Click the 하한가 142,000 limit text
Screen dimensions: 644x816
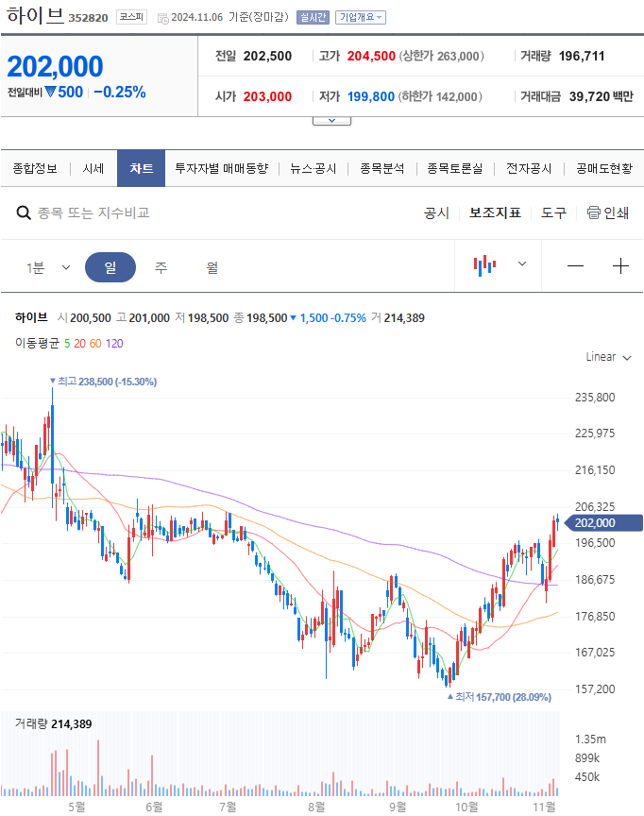[440, 96]
